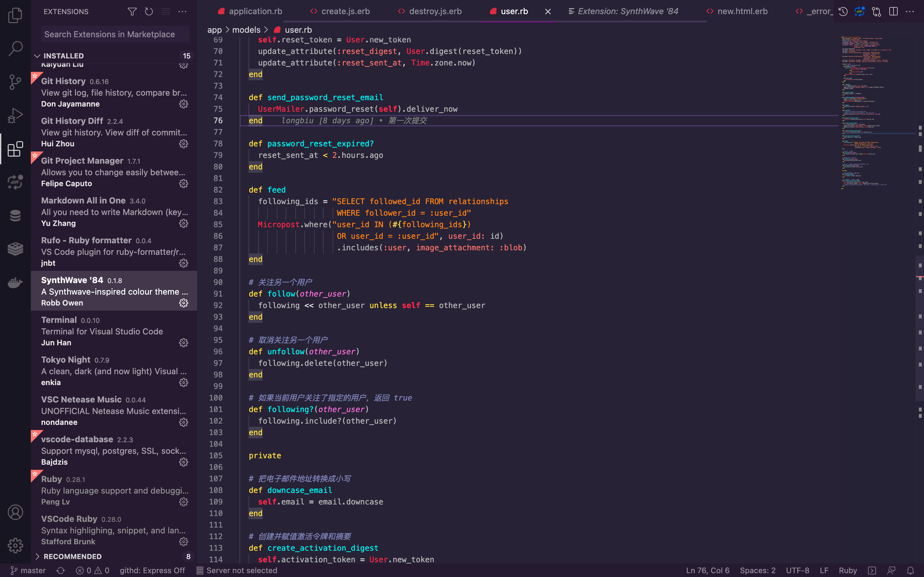This screenshot has width=924, height=577.
Task: Change file encoding UTF-8
Action: (797, 571)
